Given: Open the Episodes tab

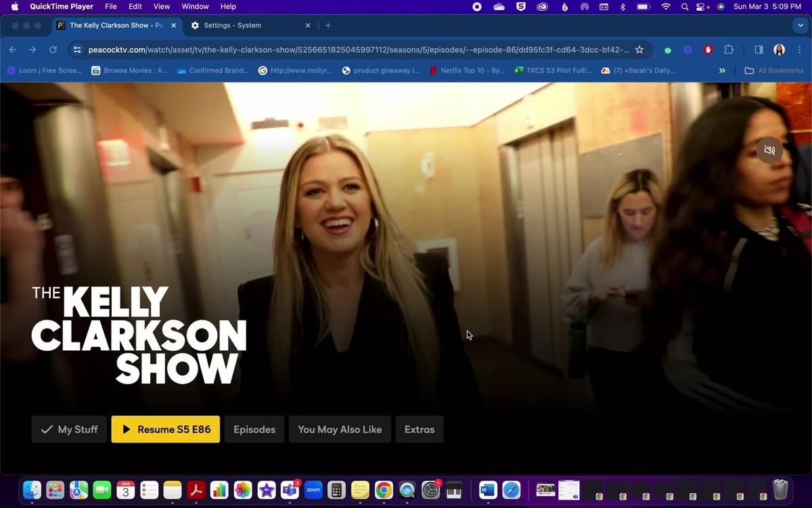Looking at the screenshot, I should (254, 429).
